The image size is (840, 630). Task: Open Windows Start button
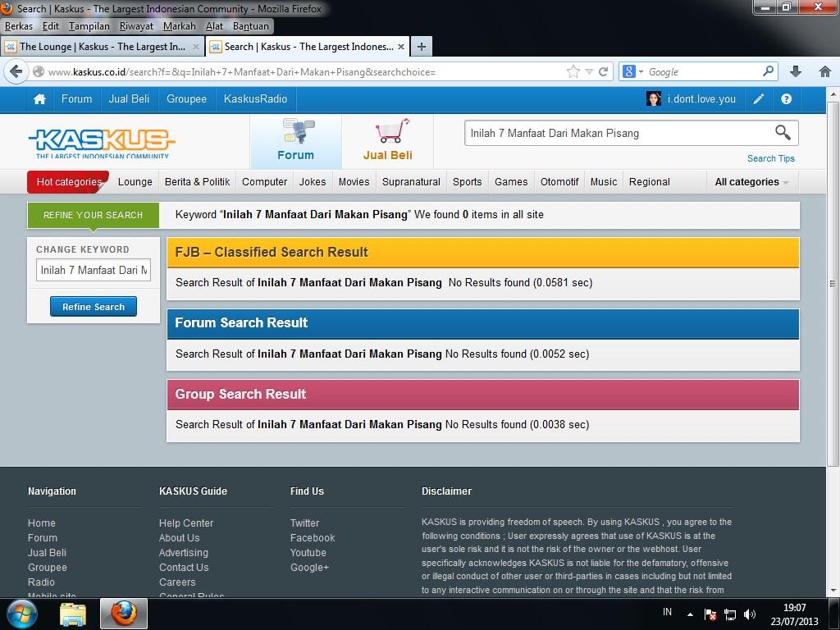pos(22,614)
